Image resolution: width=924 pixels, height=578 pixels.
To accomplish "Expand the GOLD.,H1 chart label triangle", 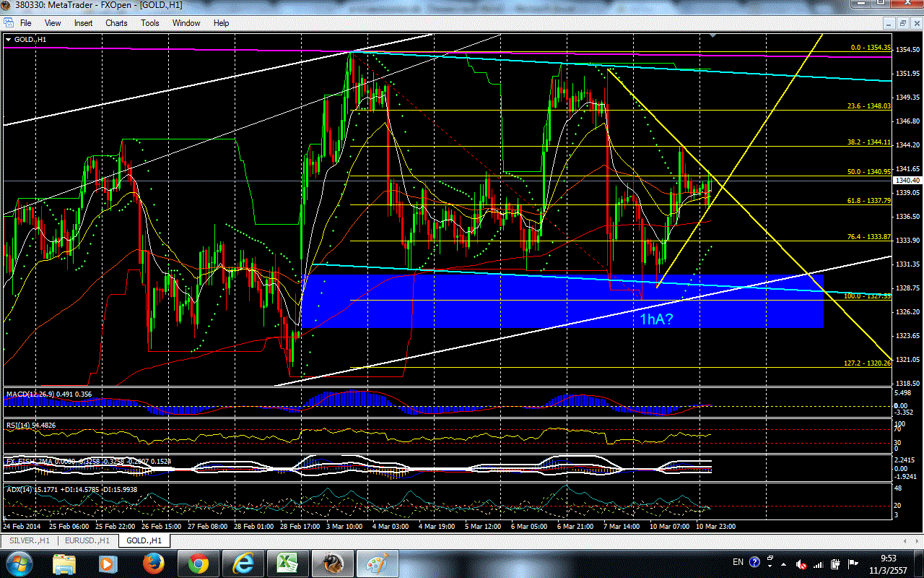I will click(x=8, y=39).
